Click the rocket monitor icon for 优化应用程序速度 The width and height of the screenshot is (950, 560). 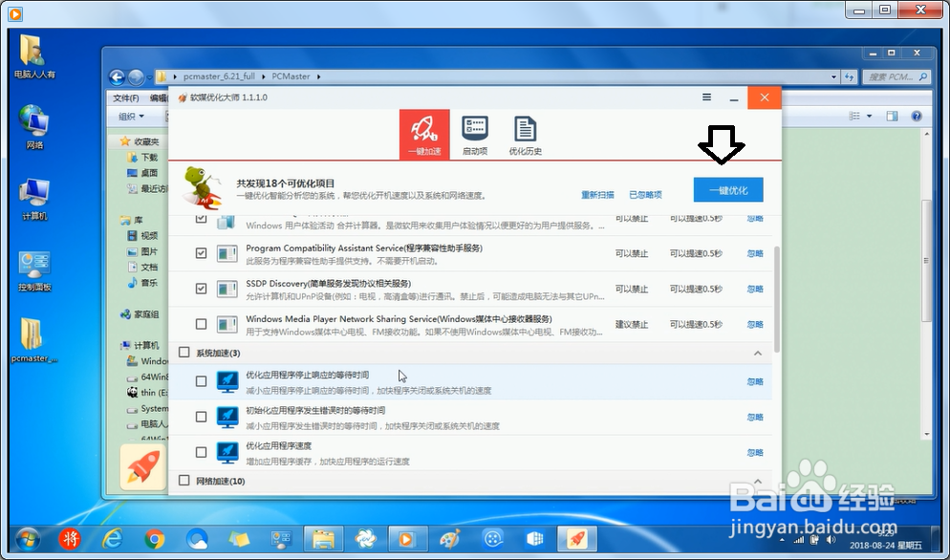227,452
